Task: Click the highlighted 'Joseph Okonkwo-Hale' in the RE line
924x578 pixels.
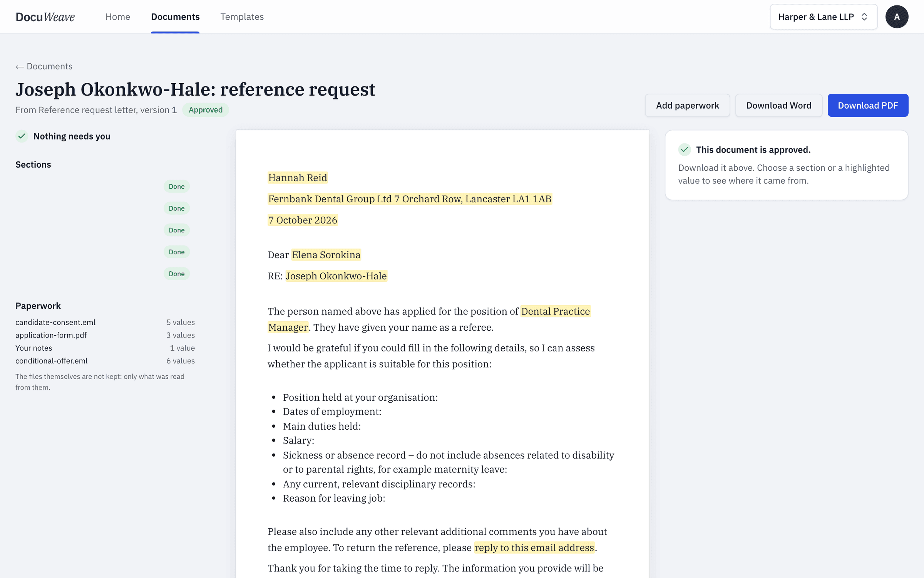Action: [336, 276]
